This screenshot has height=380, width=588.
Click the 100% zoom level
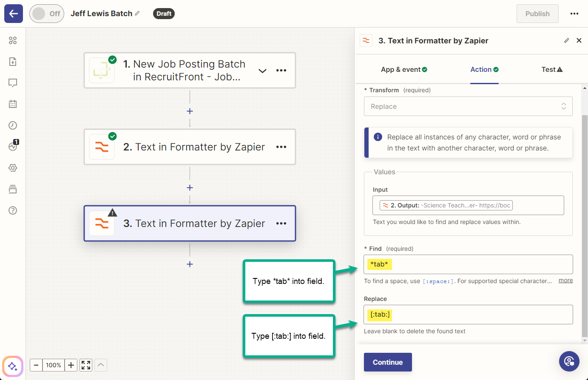tap(54, 365)
